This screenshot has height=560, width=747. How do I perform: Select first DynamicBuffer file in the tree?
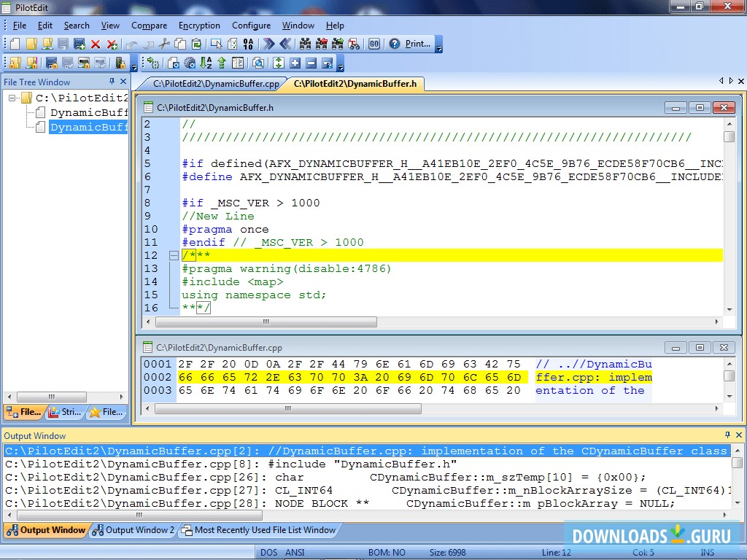coord(88,112)
